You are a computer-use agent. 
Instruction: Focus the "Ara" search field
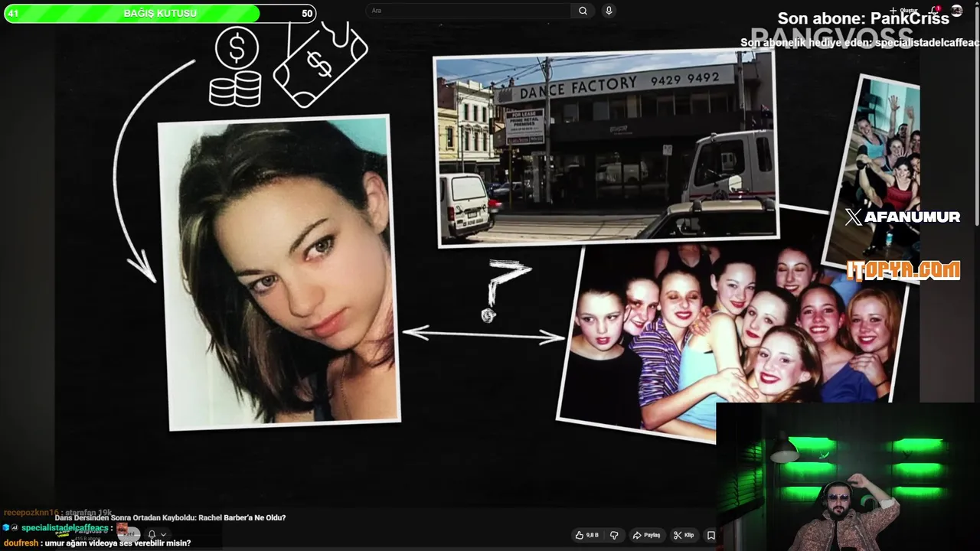(x=469, y=11)
